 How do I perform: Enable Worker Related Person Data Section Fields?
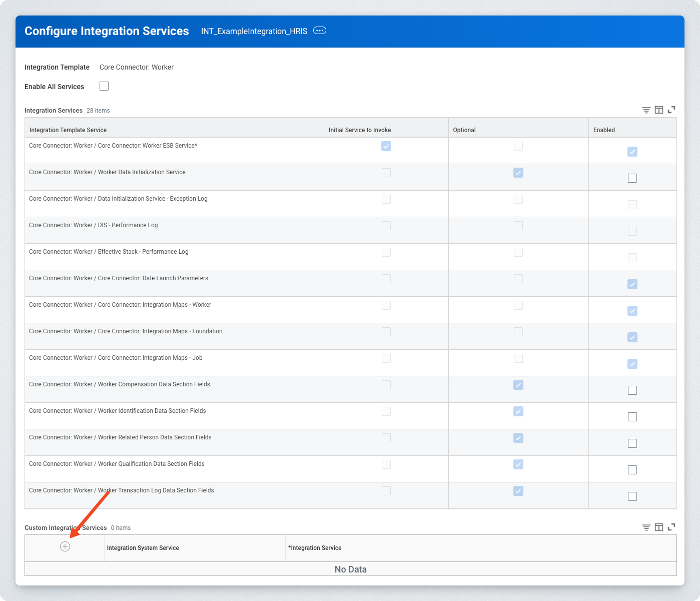tap(632, 443)
